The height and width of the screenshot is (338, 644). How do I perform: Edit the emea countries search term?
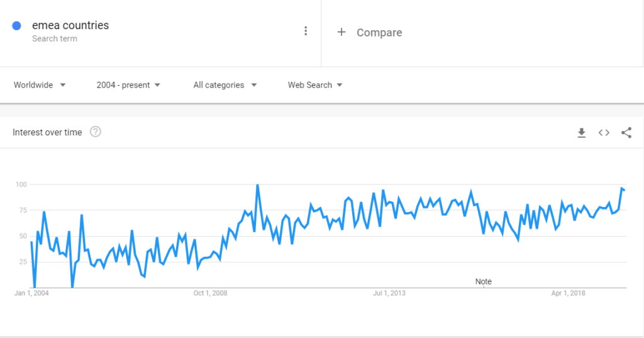coord(70,26)
